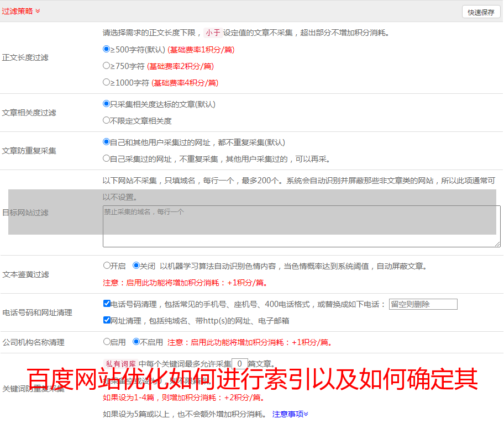
Task: Select the ≥1000字符 radio option
Action: pos(106,82)
